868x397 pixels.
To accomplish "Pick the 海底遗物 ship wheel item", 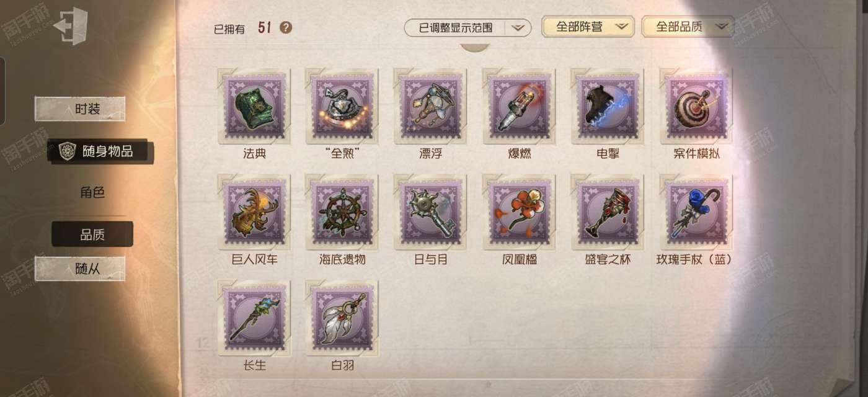I will [342, 212].
